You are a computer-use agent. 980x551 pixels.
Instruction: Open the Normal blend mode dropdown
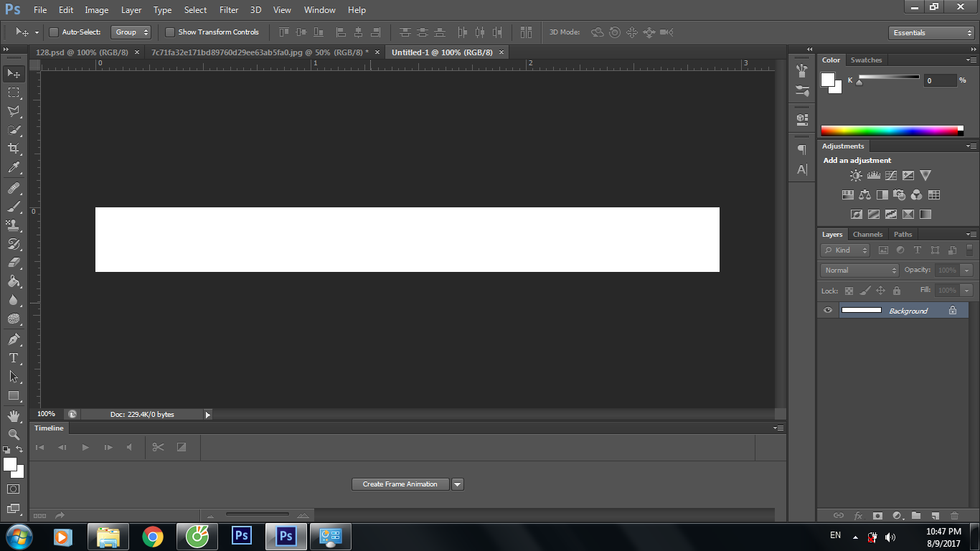(x=859, y=270)
